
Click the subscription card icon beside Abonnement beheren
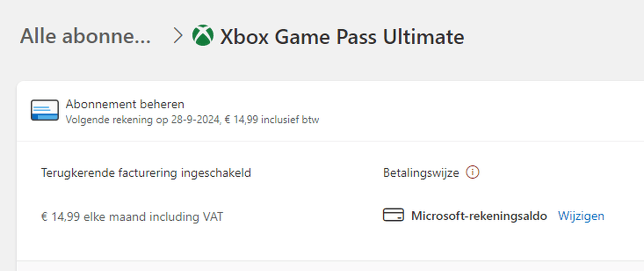pyautogui.click(x=45, y=110)
